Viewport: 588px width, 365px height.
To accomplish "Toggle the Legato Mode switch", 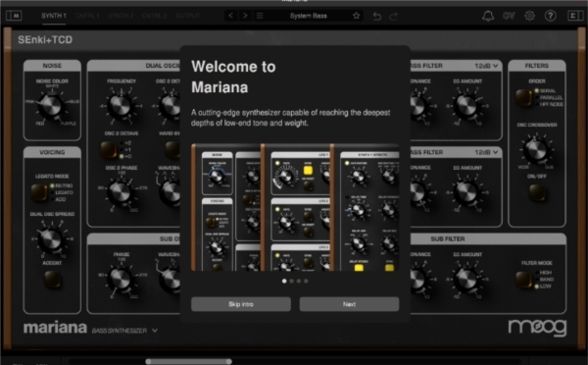I will point(38,192).
